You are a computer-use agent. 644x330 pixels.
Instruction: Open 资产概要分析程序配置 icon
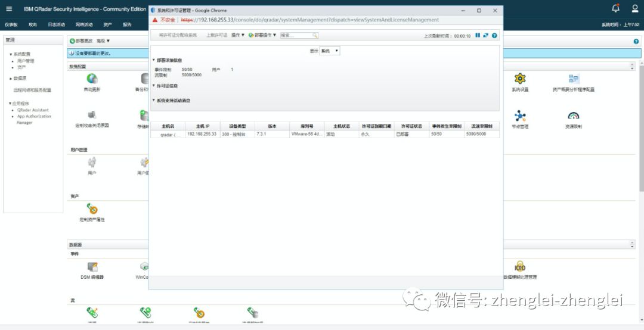574,79
